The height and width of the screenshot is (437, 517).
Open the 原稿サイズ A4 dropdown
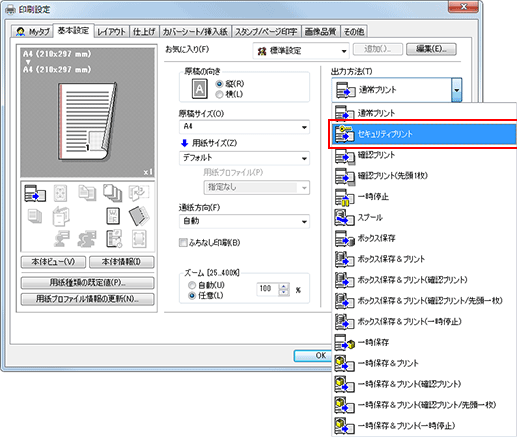(x=244, y=127)
